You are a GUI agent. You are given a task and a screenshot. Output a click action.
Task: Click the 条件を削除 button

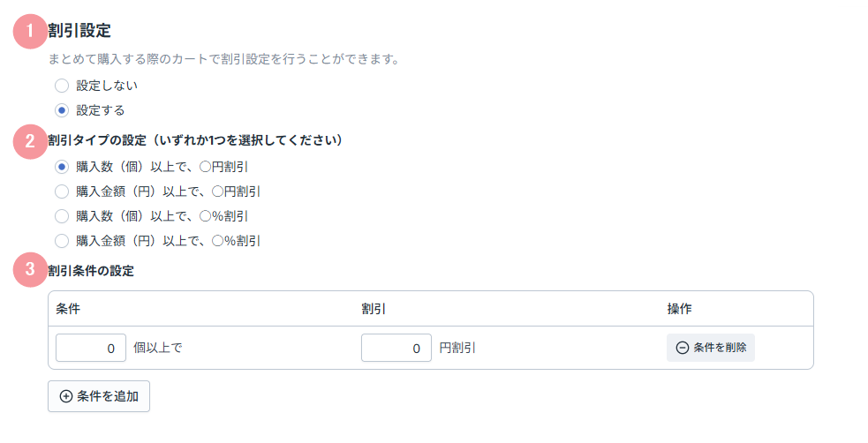tap(711, 348)
